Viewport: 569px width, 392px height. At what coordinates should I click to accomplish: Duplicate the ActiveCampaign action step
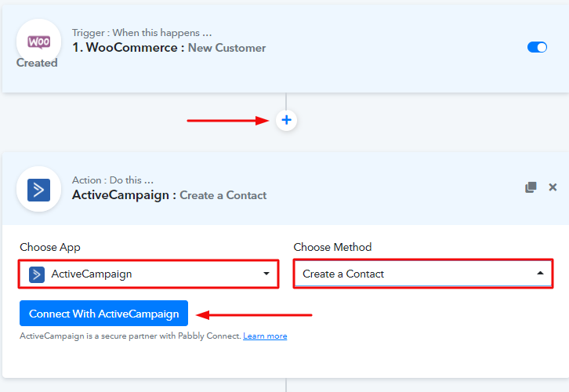click(531, 187)
